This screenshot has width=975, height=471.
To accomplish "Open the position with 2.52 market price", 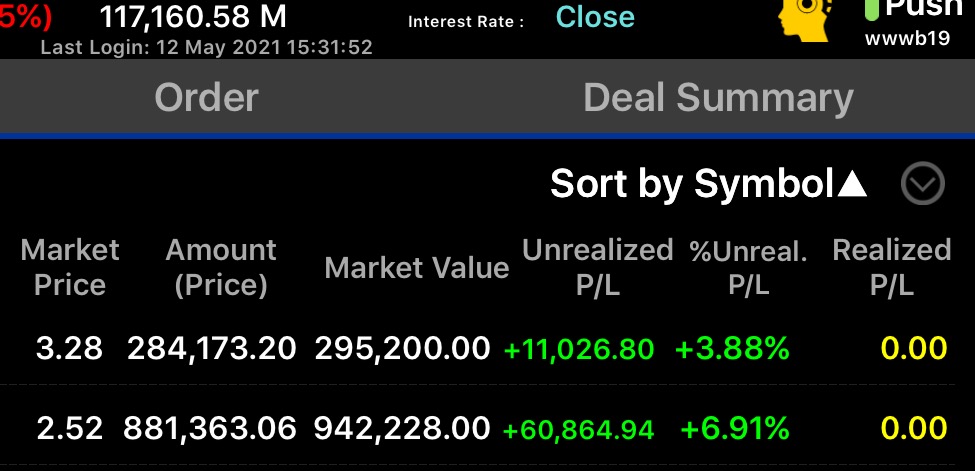I will 70,428.
